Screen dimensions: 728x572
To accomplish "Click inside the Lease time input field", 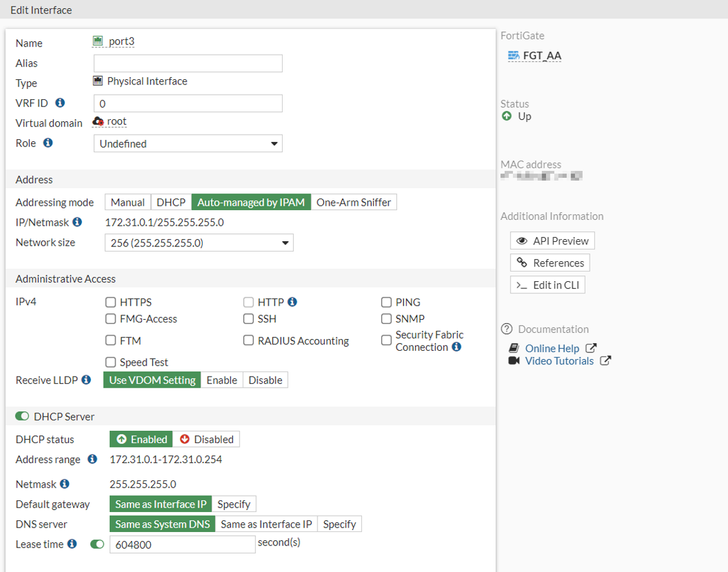I will tap(182, 544).
